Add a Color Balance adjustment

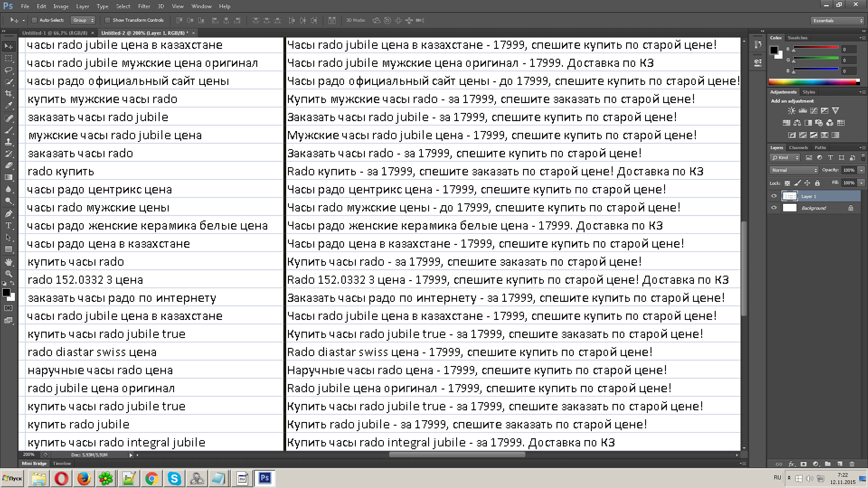[797, 123]
